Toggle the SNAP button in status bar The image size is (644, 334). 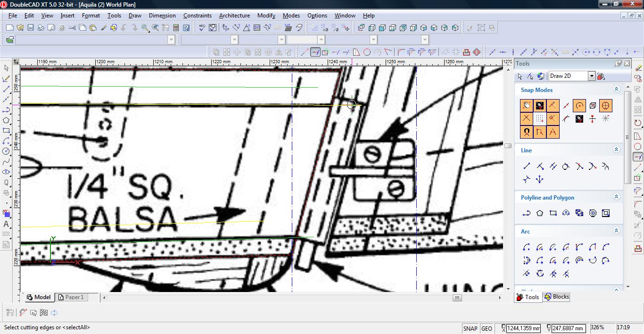click(x=470, y=328)
